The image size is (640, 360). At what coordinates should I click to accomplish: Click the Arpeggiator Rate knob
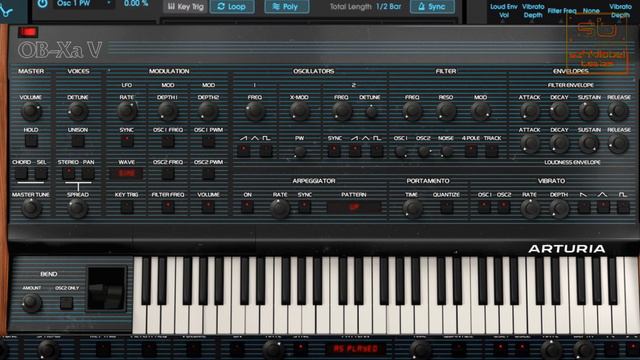280,209
